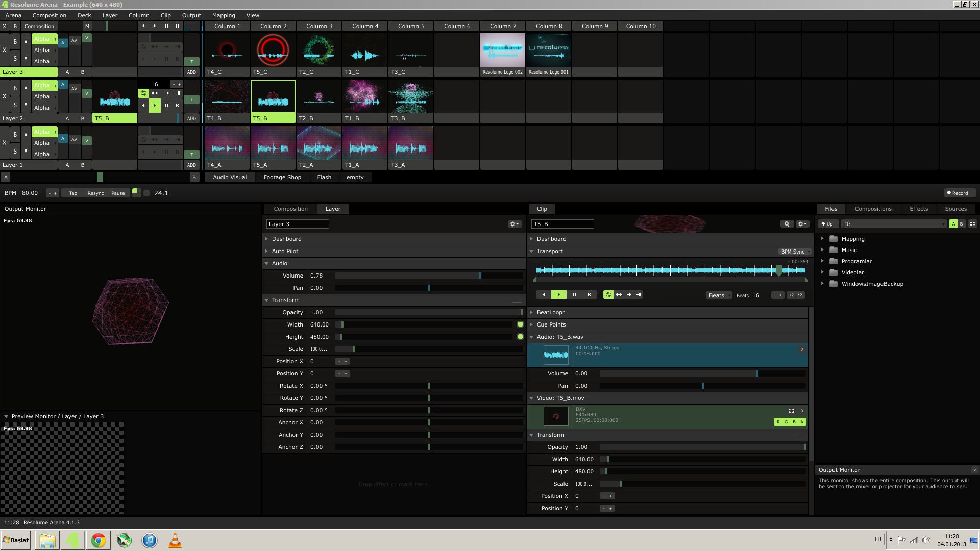Toggle the green Width lock indicator in Layer Transform

pos(520,324)
